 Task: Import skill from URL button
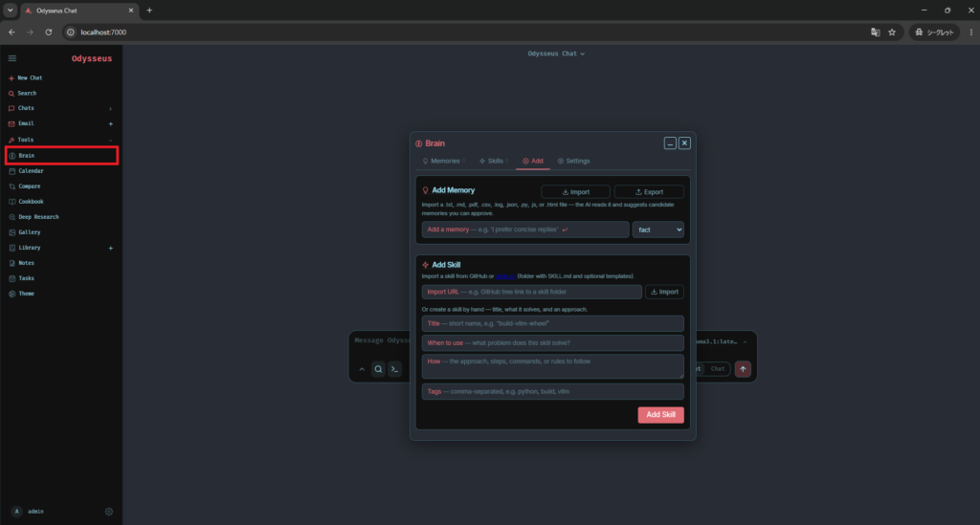664,292
